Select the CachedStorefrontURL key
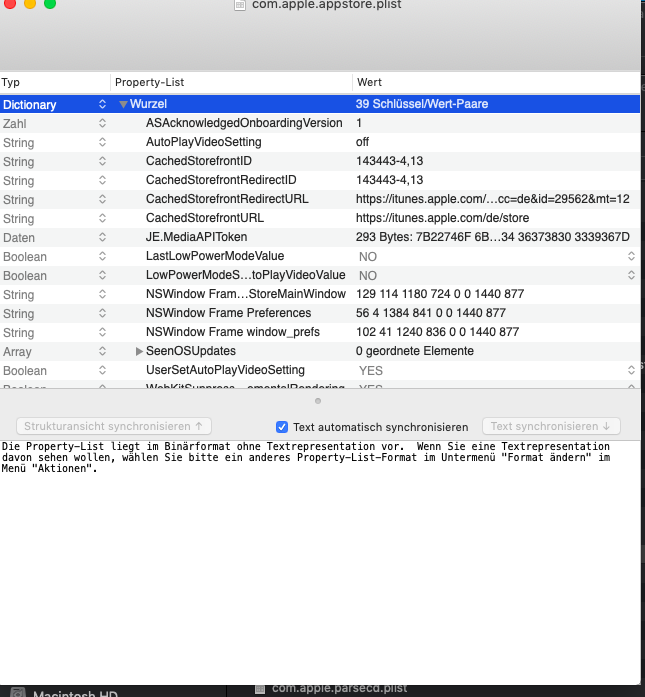Viewport: 645px width, 697px height. pyautogui.click(x=205, y=218)
